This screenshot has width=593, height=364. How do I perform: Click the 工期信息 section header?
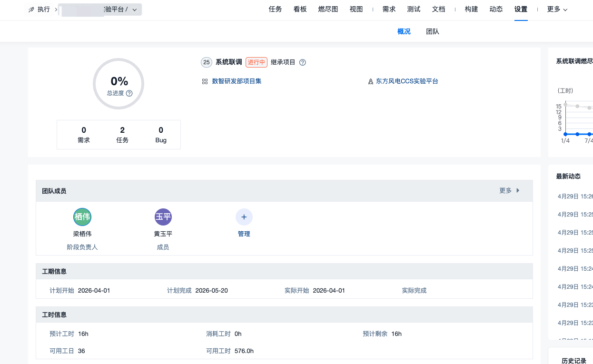coord(284,271)
